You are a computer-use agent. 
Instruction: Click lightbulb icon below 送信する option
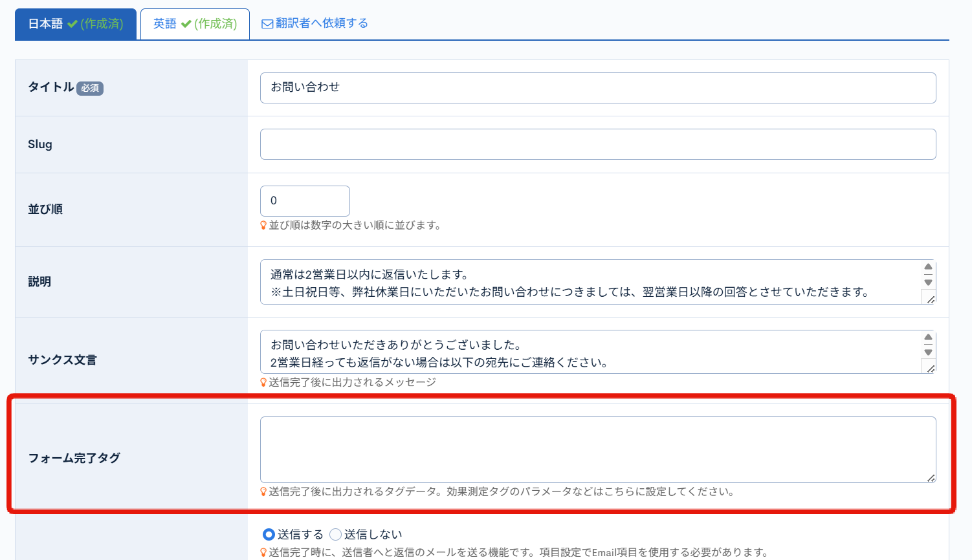(x=263, y=552)
